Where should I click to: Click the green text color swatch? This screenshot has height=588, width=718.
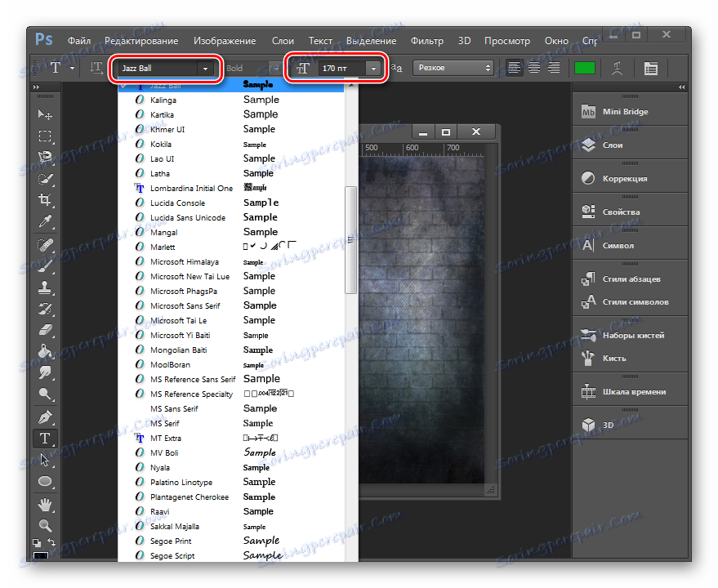click(x=584, y=69)
